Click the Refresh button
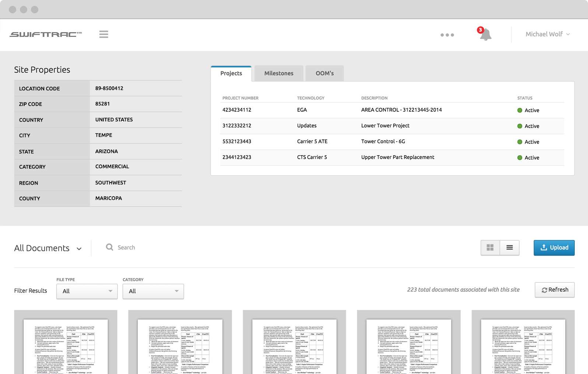The image size is (588, 374). point(555,290)
